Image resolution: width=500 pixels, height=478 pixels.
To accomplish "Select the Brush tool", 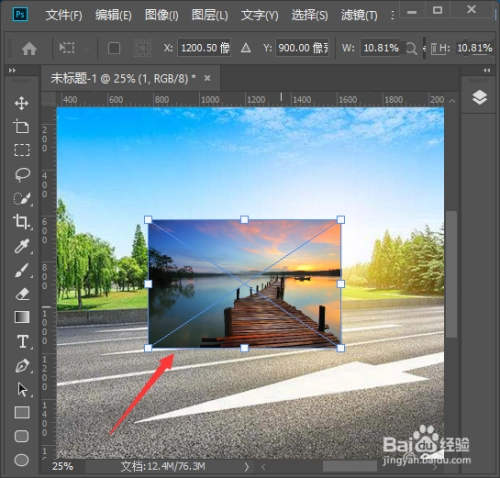I will point(22,270).
